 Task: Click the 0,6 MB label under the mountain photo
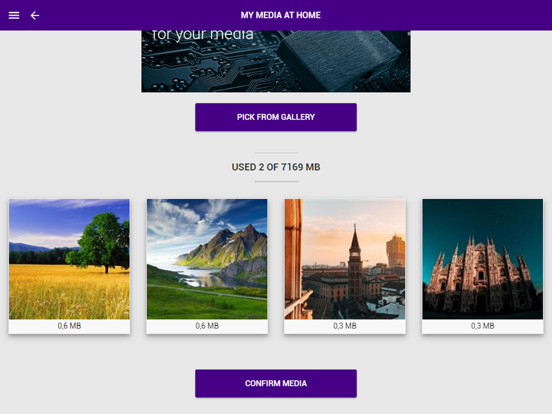click(x=207, y=326)
